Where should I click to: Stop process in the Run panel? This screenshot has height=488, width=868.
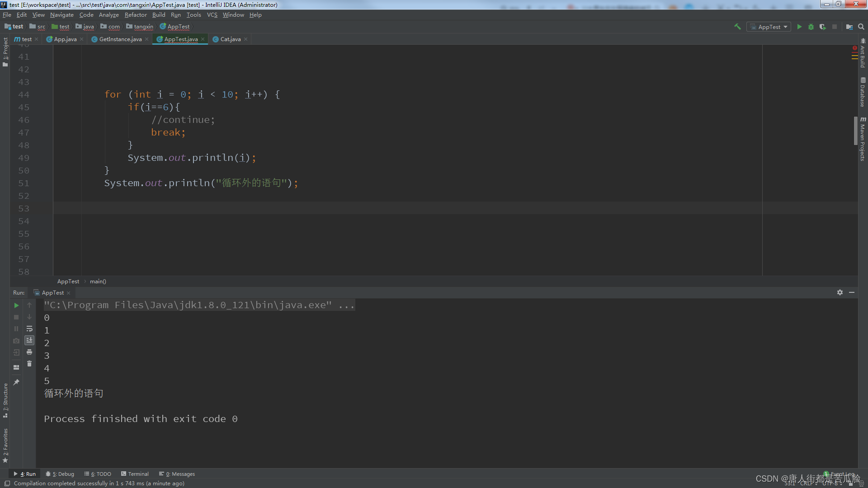16,317
